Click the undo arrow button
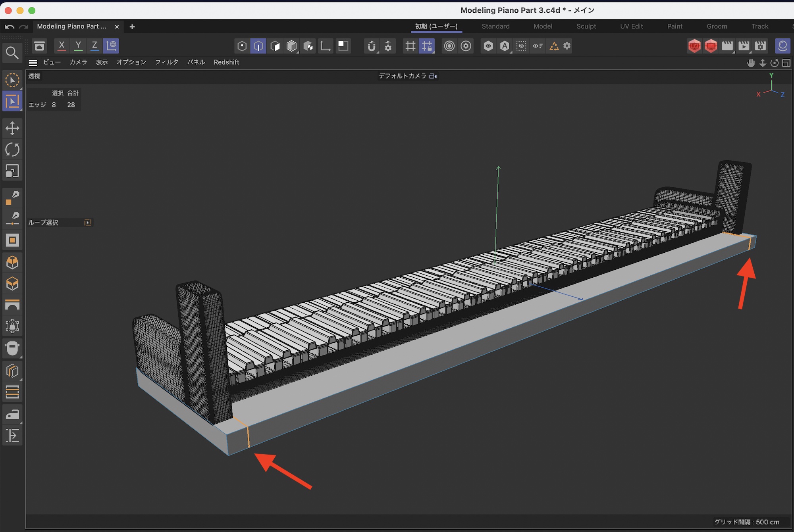Screen dimensions: 794x532 pyautogui.click(x=10, y=27)
